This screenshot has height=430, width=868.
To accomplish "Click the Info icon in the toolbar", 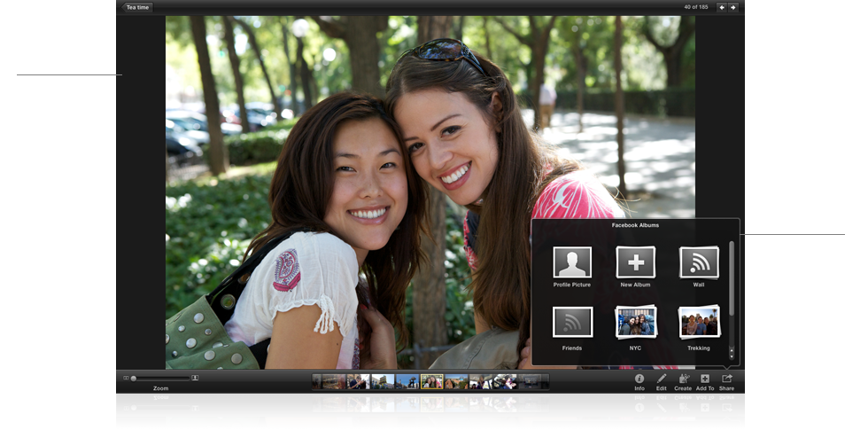I will (639, 379).
